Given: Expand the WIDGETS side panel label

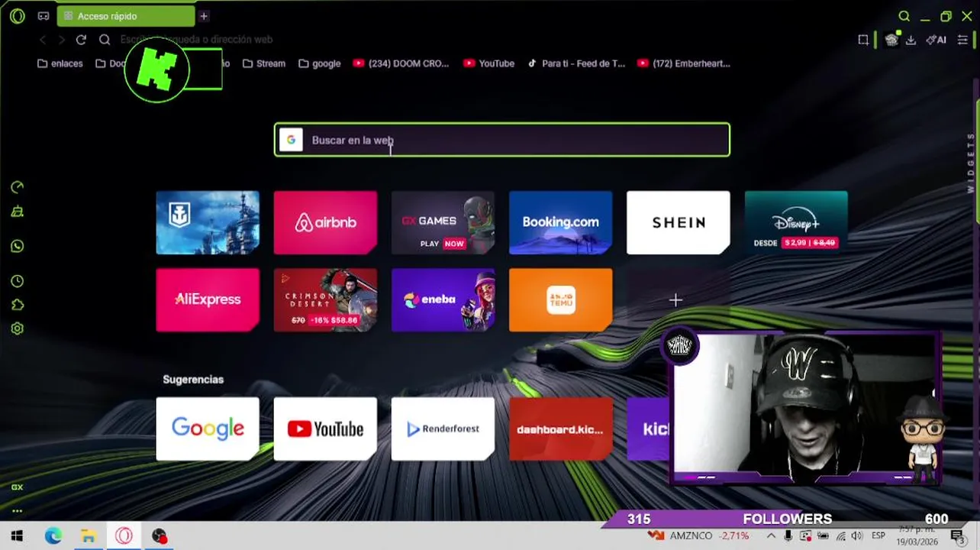Looking at the screenshot, I should point(971,163).
